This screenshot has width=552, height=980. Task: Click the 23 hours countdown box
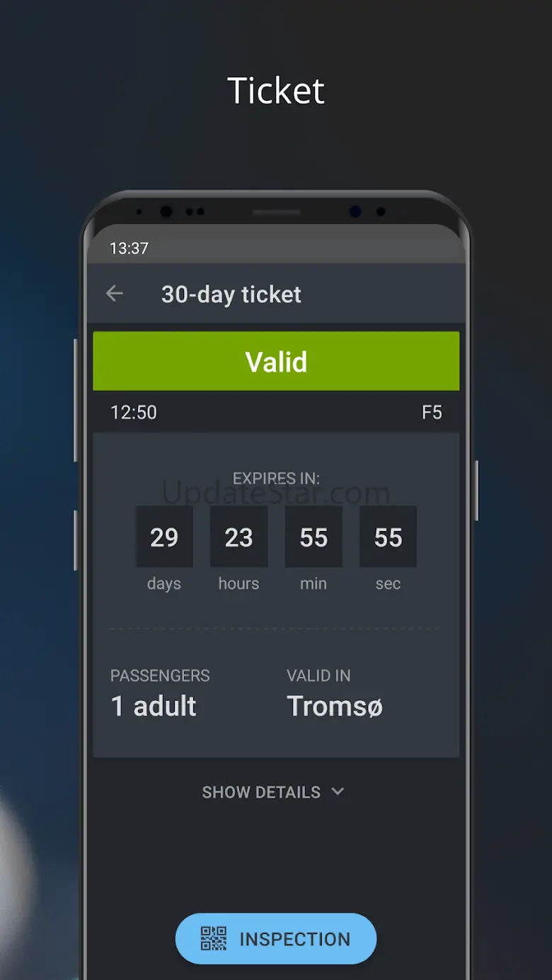coord(238,537)
